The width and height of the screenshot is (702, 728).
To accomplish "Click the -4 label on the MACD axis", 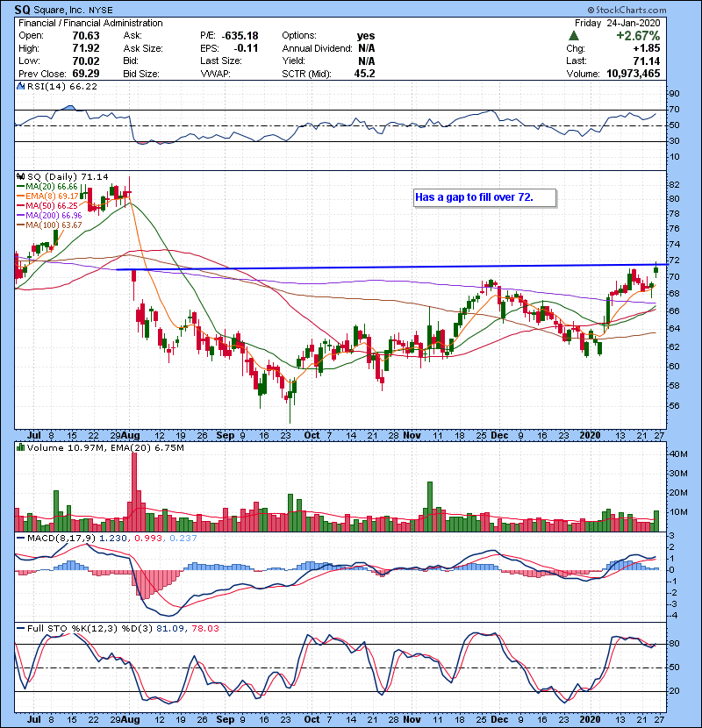I will click(x=674, y=616).
